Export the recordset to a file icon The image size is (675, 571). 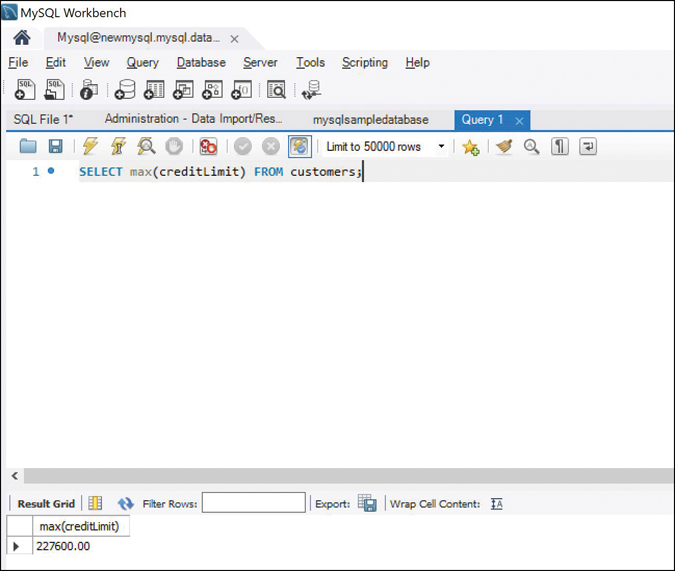[x=367, y=503]
